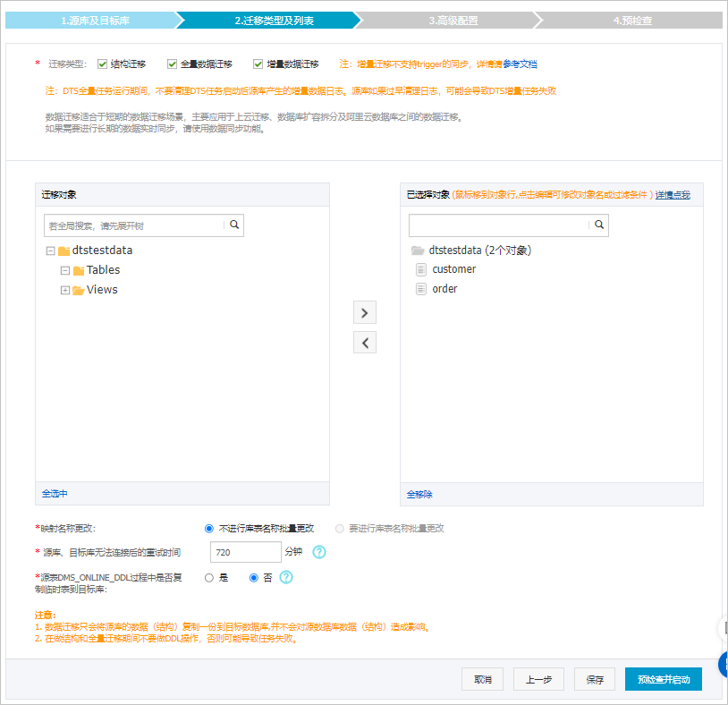Select 要进行库表名称批量更改 radio option
This screenshot has height=705, width=728.
click(x=340, y=529)
